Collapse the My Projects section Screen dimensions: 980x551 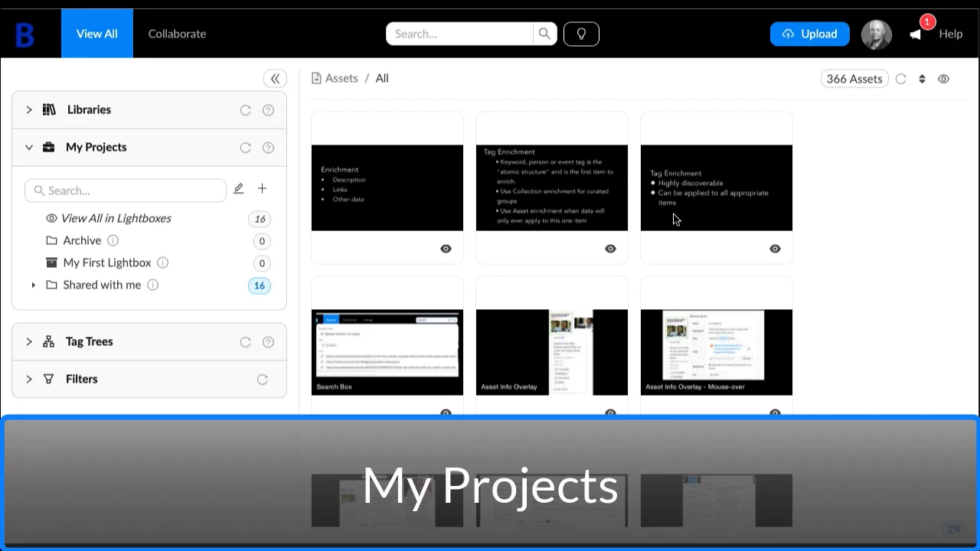(28, 148)
